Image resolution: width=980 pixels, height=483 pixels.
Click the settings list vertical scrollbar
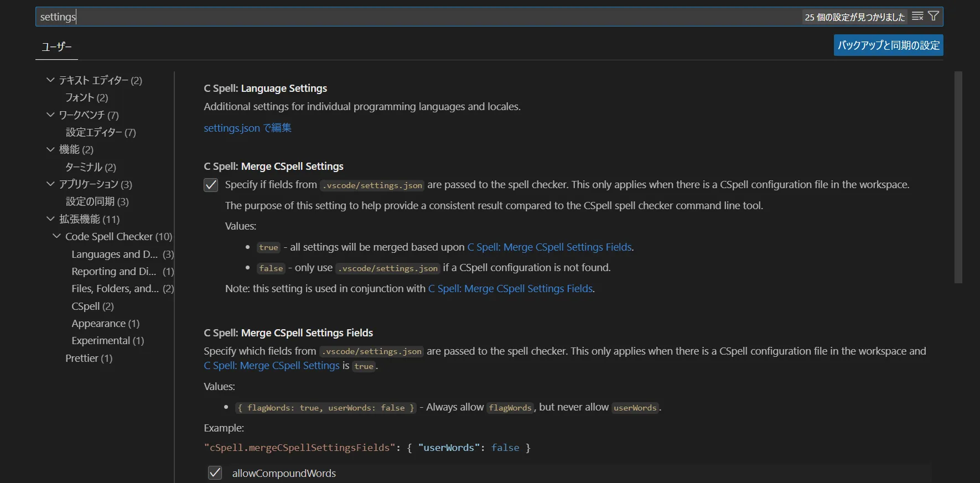[958, 177]
